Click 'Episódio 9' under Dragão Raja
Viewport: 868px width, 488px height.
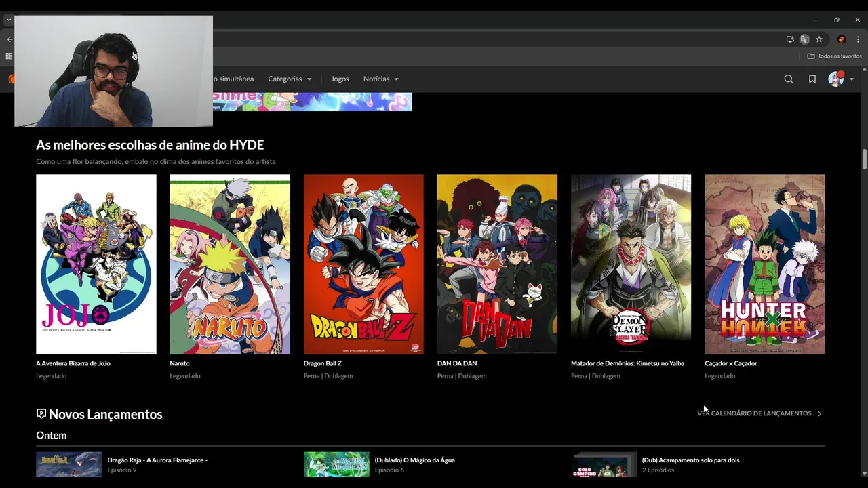click(x=122, y=470)
